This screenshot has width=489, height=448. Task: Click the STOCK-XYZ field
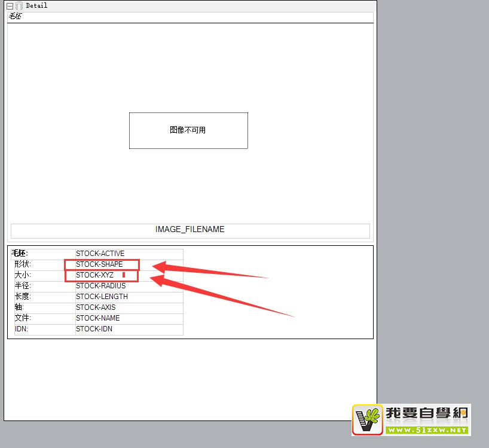coord(94,275)
